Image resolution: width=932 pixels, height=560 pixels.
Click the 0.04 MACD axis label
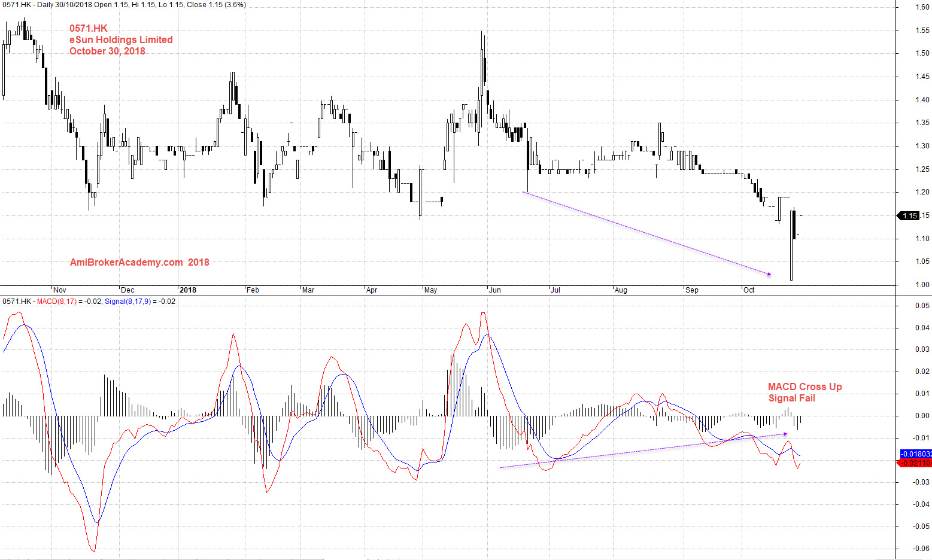coord(922,328)
